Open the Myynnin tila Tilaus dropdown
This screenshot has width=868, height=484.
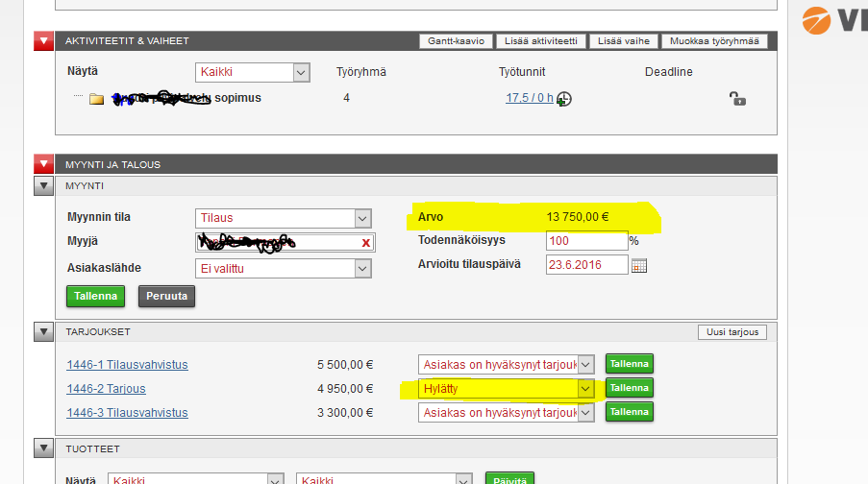(283, 218)
